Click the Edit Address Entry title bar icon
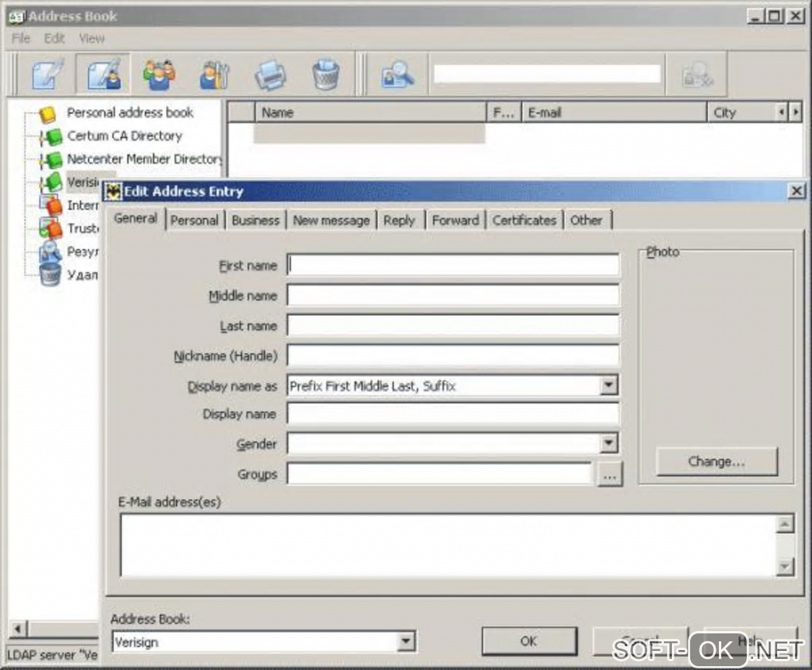The image size is (812, 670). pyautogui.click(x=113, y=192)
